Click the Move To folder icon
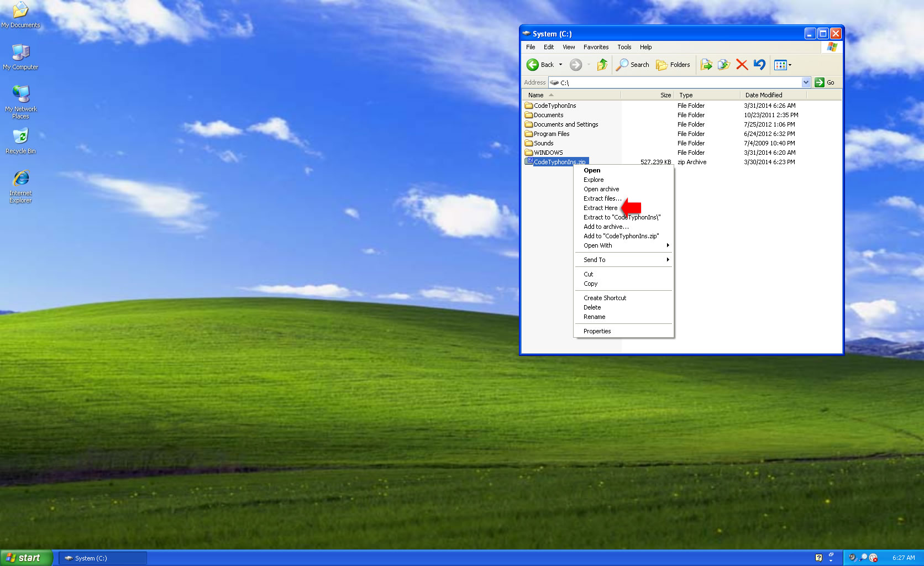 [706, 65]
